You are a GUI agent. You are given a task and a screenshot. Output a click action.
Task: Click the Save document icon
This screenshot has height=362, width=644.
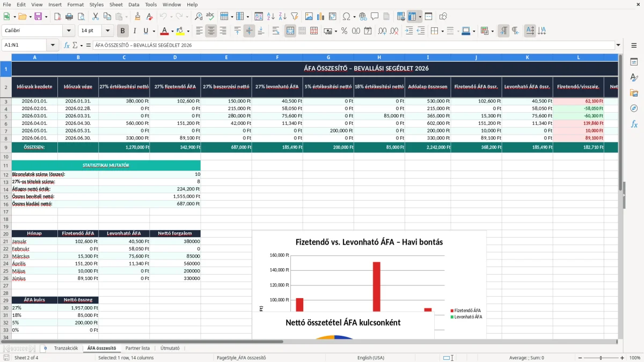pyautogui.click(x=38, y=17)
